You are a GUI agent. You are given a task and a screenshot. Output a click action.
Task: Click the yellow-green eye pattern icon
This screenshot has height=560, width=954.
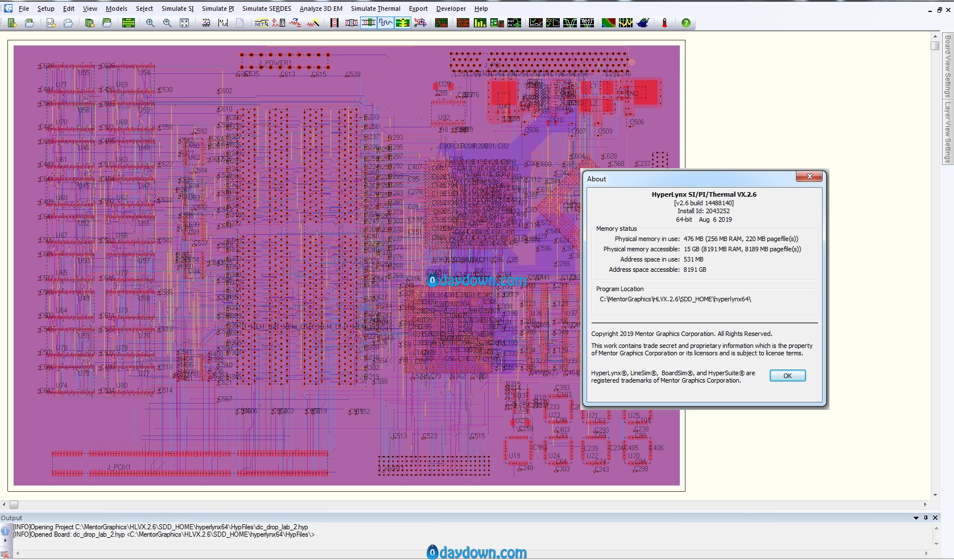click(403, 23)
